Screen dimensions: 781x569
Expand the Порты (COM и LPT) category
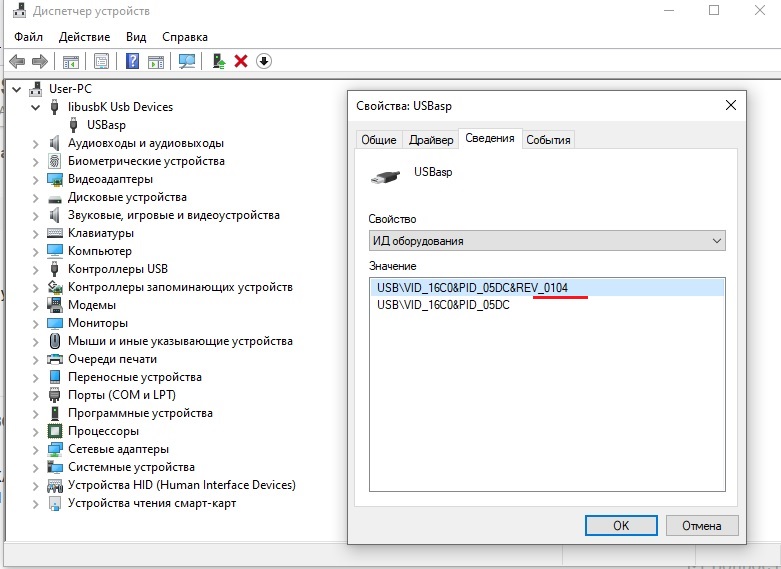pos(36,395)
